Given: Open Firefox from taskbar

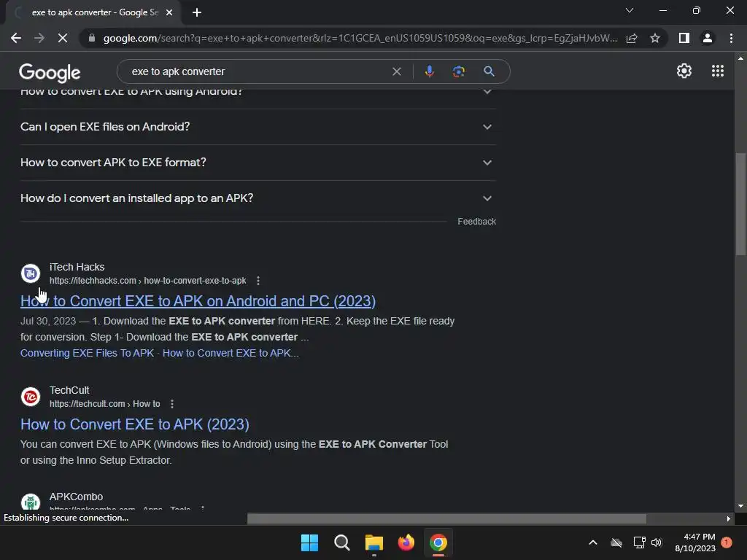Looking at the screenshot, I should (x=406, y=542).
